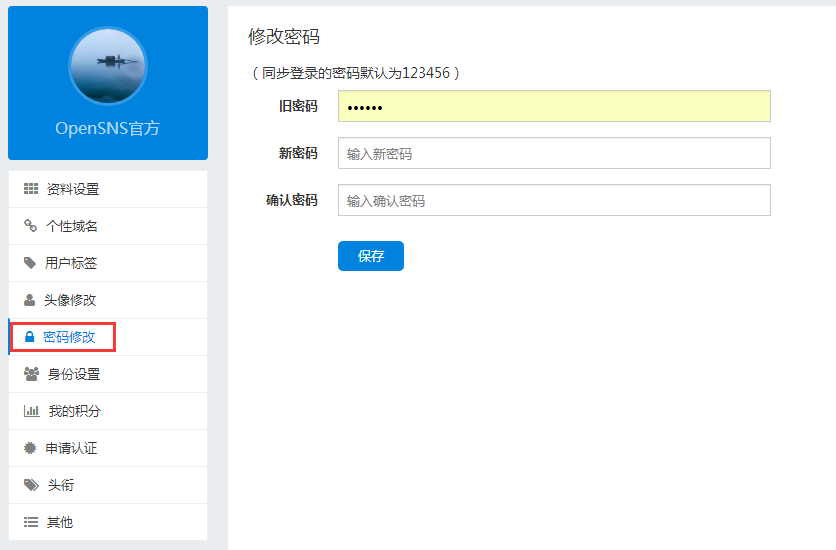Screen dimensions: 836x550
Task: Open the 资料设置 menu item
Action: (108, 189)
